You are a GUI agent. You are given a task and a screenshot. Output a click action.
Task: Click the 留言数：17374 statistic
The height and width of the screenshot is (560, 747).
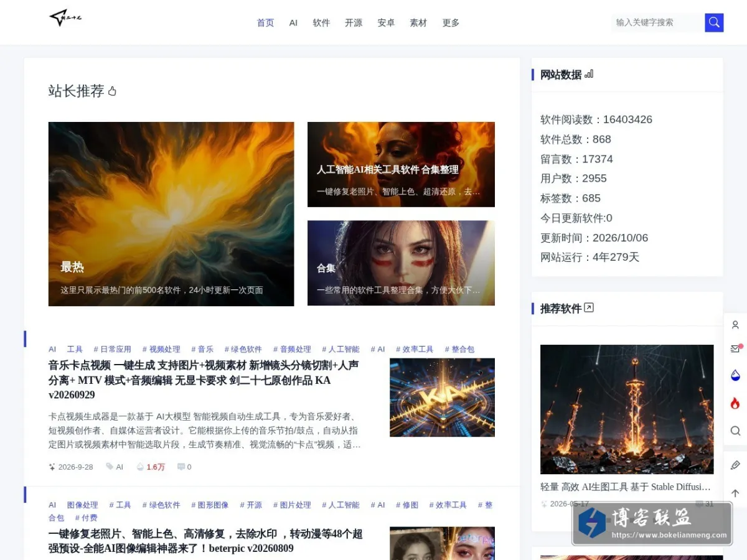click(576, 159)
